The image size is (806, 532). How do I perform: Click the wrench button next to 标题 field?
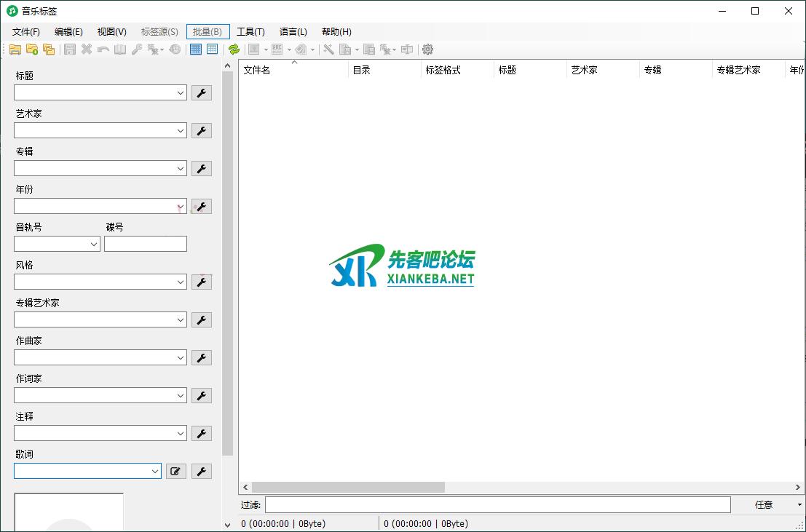pyautogui.click(x=202, y=93)
